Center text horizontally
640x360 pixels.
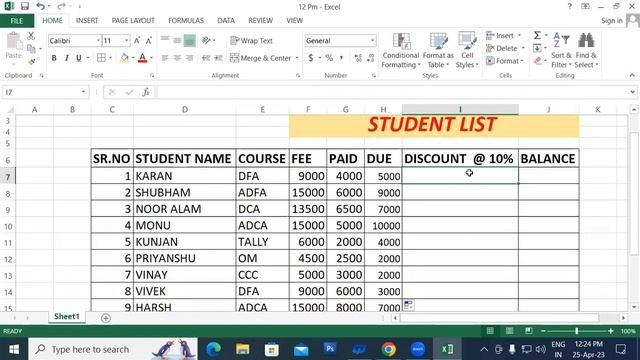[177, 58]
